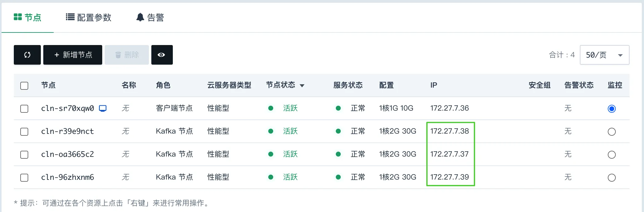The height and width of the screenshot is (212, 644).
Task: Open node cln-sr70xqw0 by its ID
Action: 68,108
